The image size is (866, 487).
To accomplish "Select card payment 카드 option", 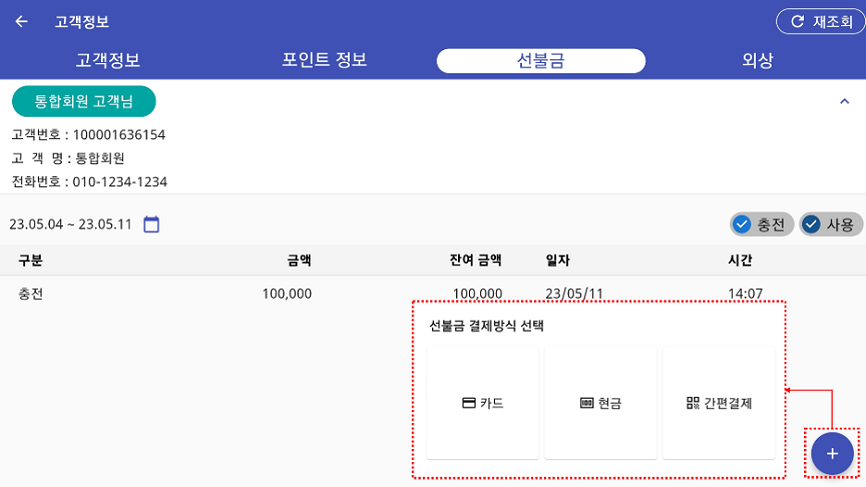I will pos(483,403).
